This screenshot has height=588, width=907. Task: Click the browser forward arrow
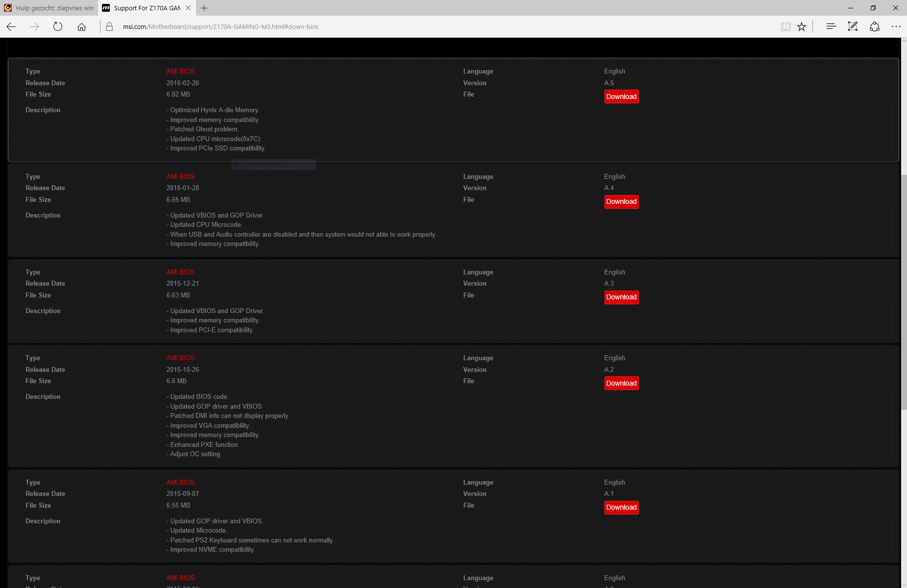pyautogui.click(x=34, y=27)
